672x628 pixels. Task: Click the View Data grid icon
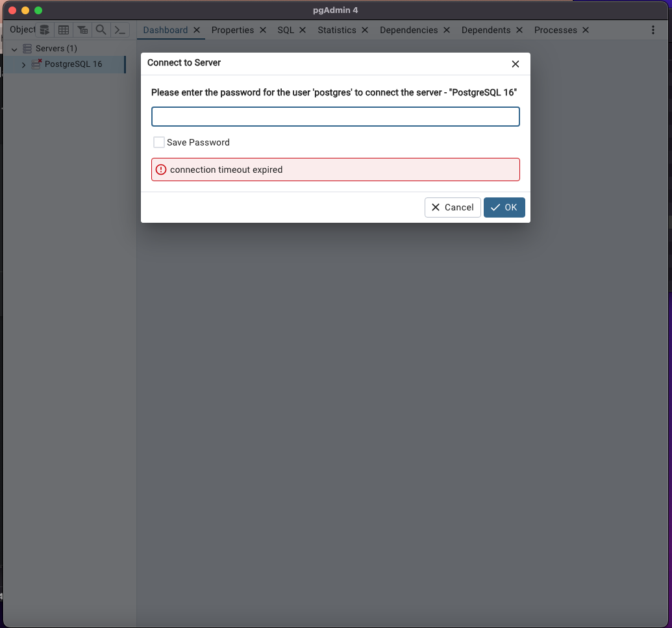pos(63,29)
